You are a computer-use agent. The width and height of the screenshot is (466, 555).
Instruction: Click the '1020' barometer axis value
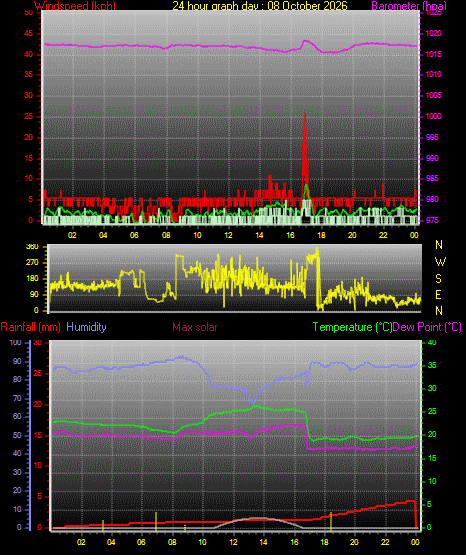point(434,34)
